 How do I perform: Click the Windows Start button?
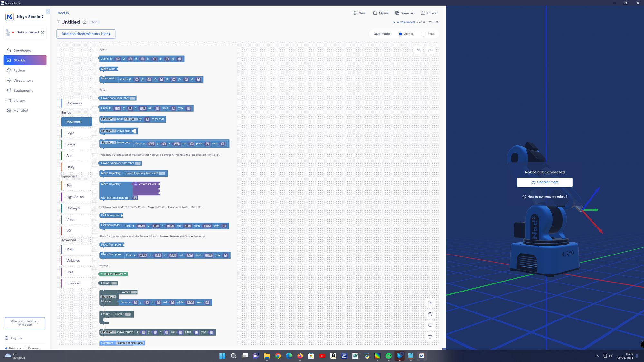coord(222,356)
